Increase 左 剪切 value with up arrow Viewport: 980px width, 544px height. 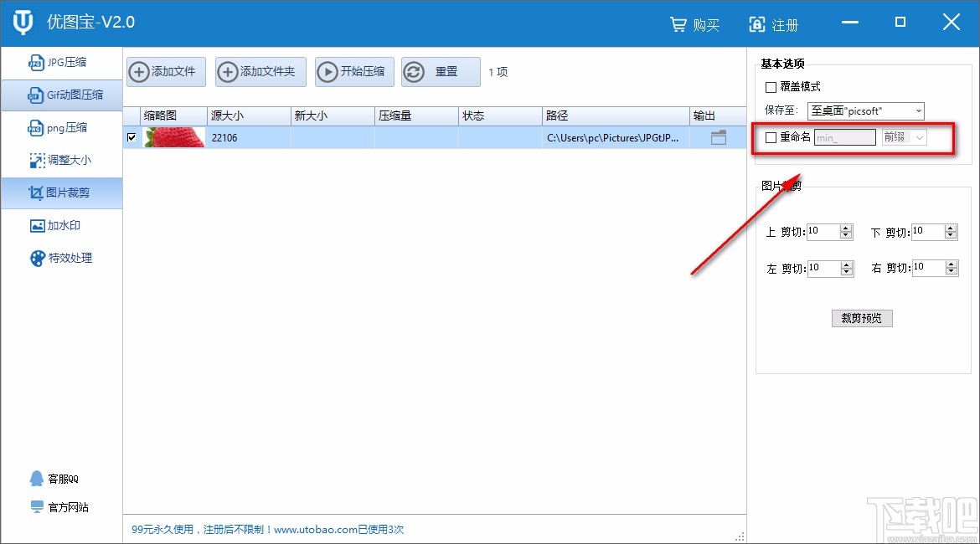[x=847, y=264]
